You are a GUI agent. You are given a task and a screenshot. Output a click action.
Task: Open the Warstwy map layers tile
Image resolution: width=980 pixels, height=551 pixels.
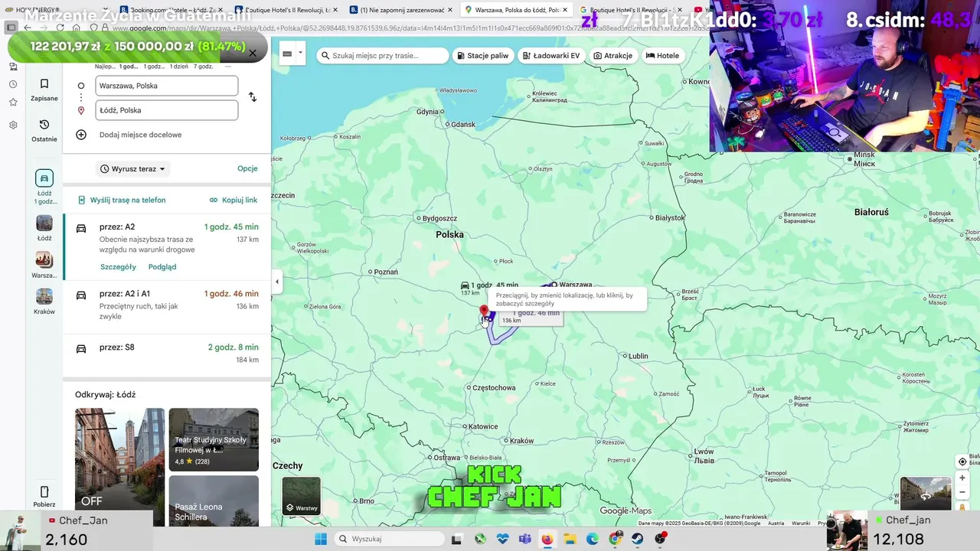[x=302, y=496]
